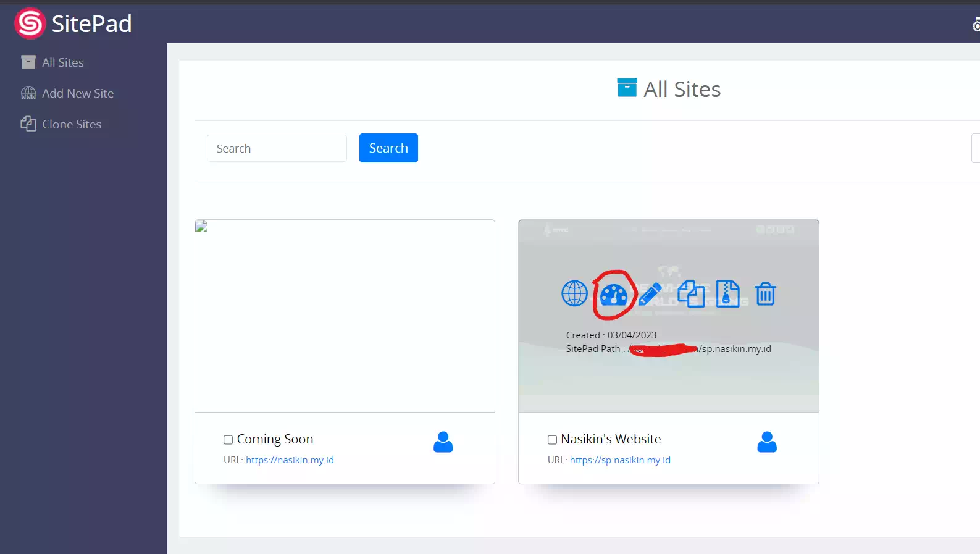Focus the Search input field
980x554 pixels.
[x=277, y=148]
